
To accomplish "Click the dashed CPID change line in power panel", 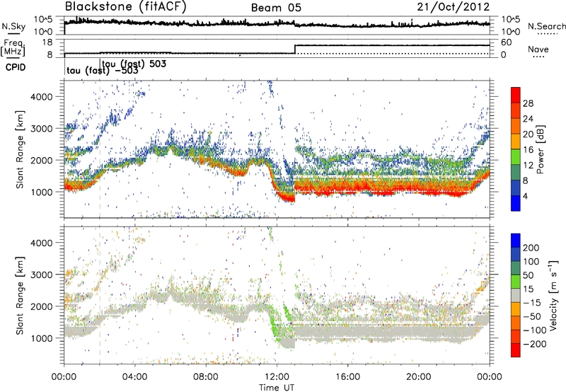I will point(100,149).
